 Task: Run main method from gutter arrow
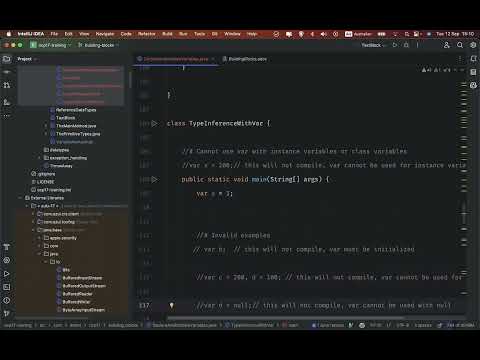(x=154, y=180)
